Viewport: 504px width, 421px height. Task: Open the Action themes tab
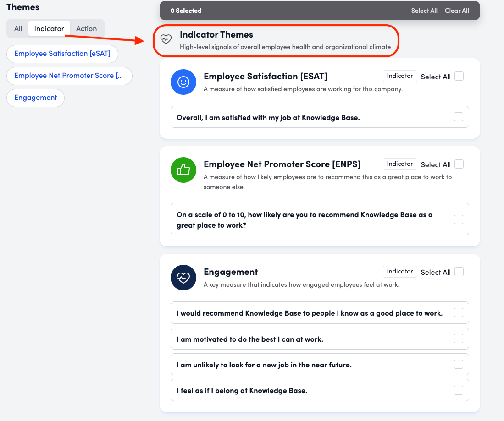tap(86, 28)
